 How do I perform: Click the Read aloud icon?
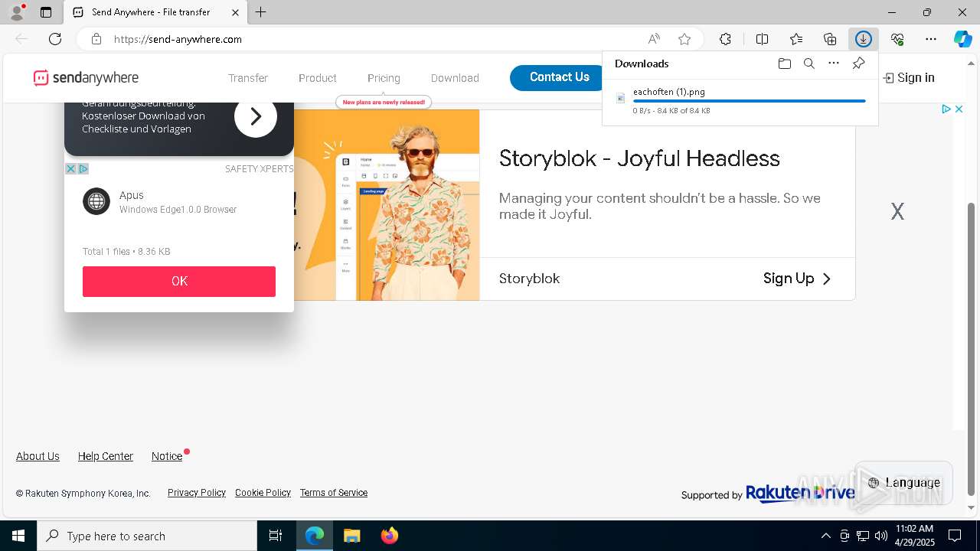[654, 39]
